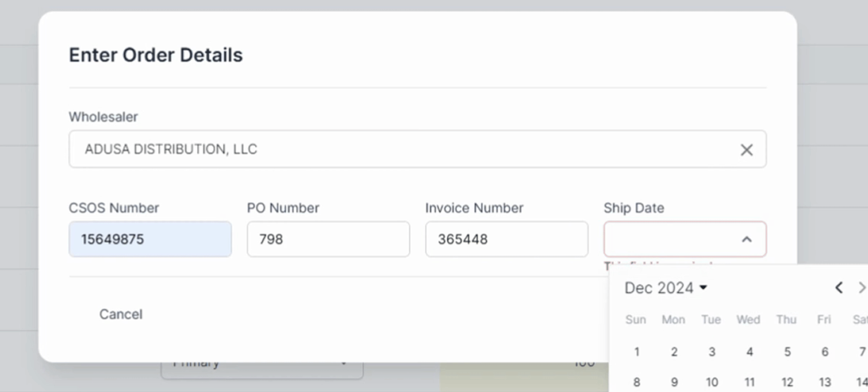Click the Invoice Number field
This screenshot has height=392, width=868.
(x=507, y=239)
